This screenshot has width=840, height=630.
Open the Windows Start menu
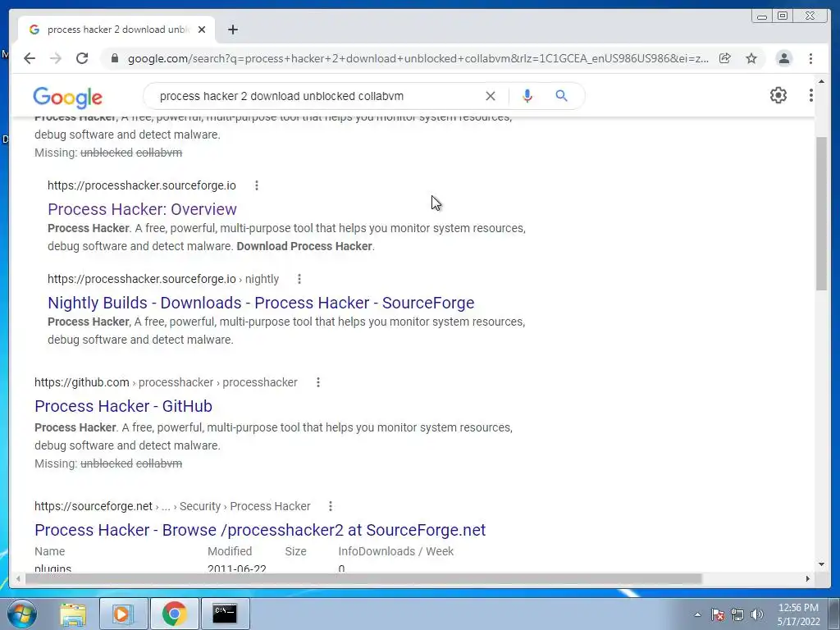(x=22, y=614)
